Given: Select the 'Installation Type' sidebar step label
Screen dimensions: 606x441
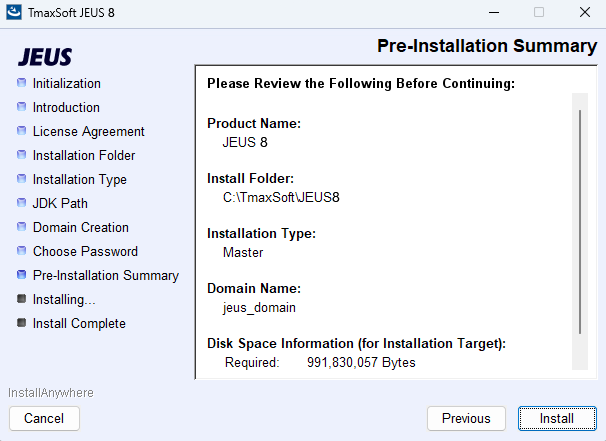Looking at the screenshot, I should pos(80,179).
